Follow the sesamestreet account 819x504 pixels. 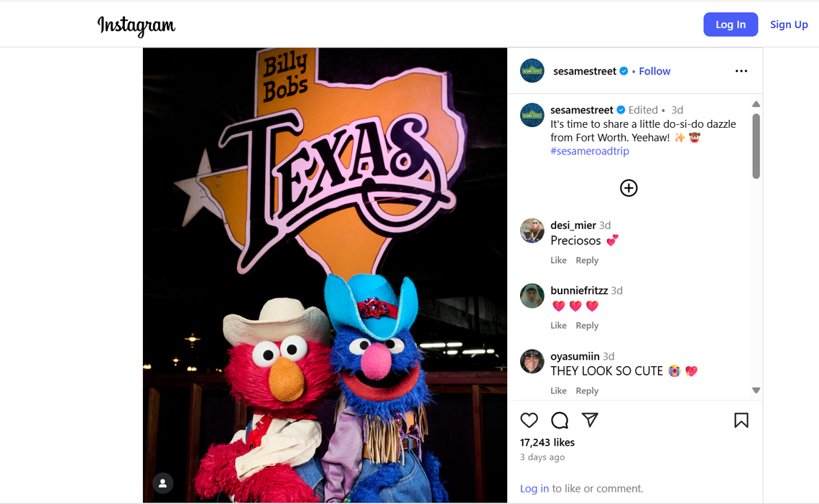pos(654,71)
